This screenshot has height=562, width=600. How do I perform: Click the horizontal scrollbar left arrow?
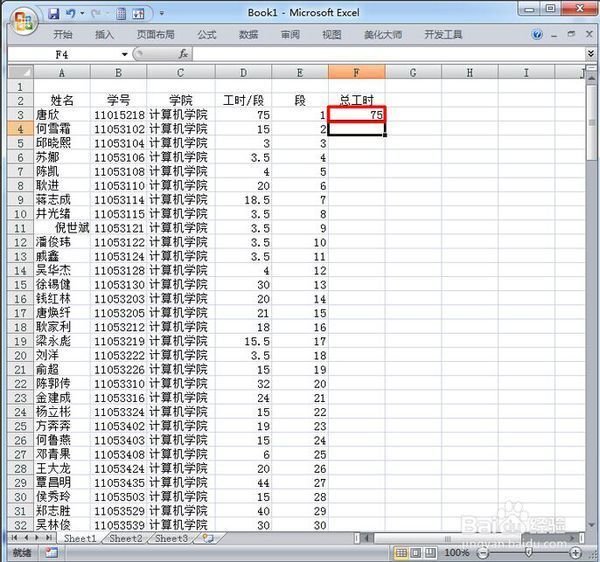point(366,538)
